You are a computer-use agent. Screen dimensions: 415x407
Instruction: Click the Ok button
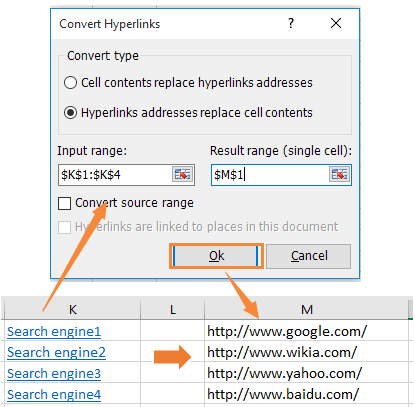[x=217, y=256]
